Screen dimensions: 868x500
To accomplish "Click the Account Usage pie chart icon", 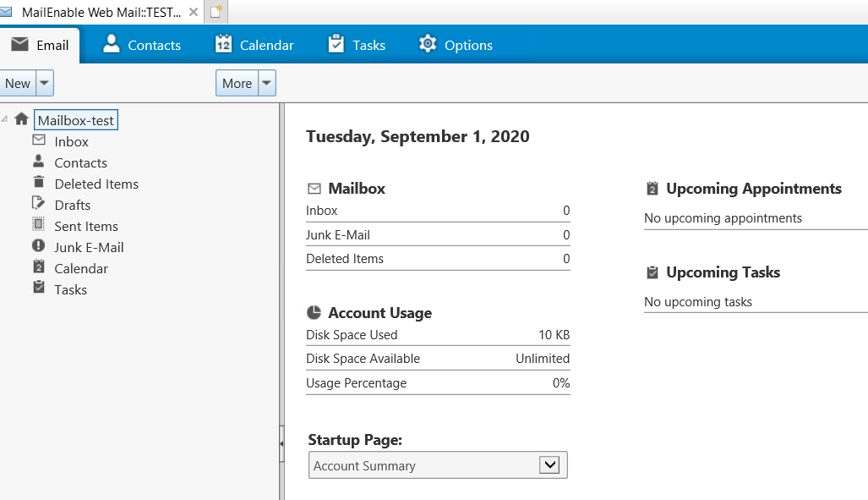I will 314,313.
